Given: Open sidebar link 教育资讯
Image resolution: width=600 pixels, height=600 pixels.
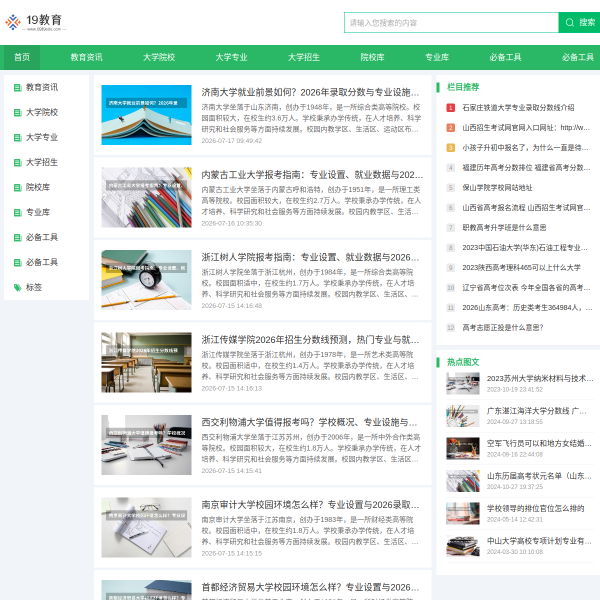Looking at the screenshot, I should point(42,87).
